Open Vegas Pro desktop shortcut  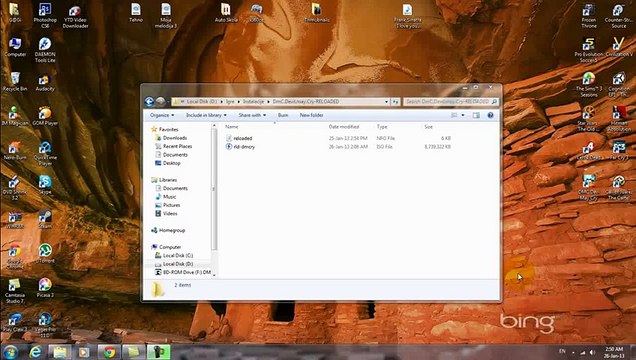tap(45, 325)
